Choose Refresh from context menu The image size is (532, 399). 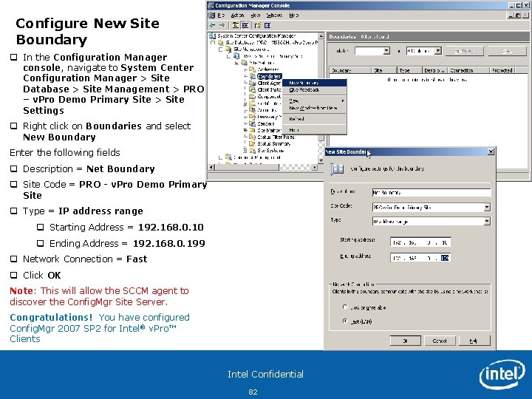(x=315, y=119)
